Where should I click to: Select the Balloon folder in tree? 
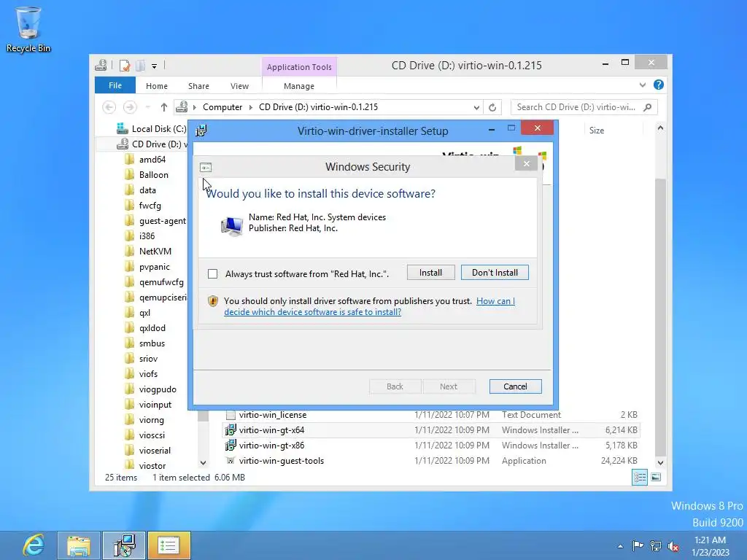point(153,175)
